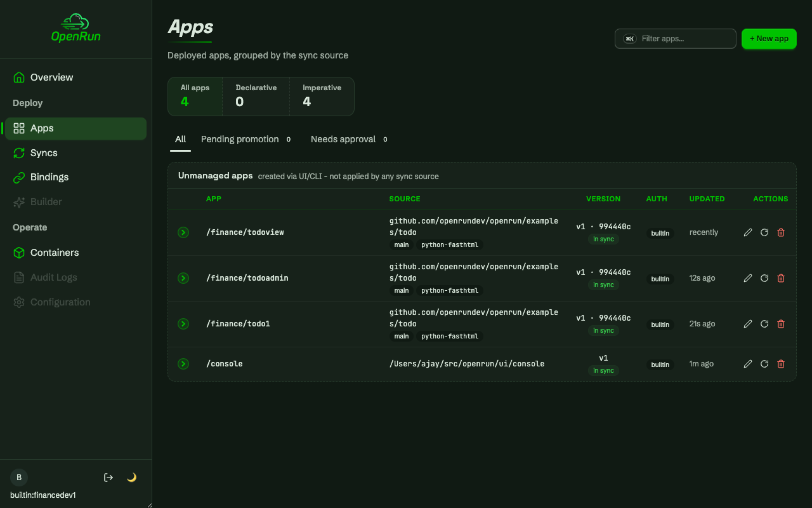
Task: Click the 12s ago updated time
Action: coord(702,278)
